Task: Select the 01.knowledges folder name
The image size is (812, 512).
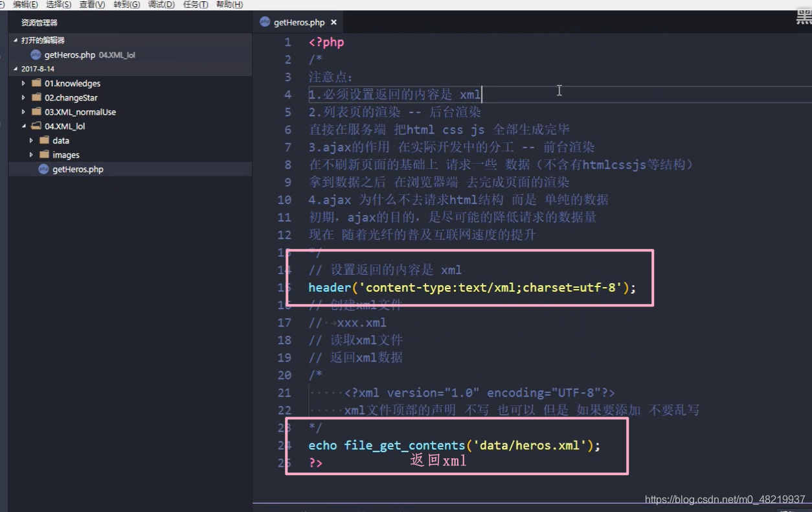Action: [x=73, y=84]
